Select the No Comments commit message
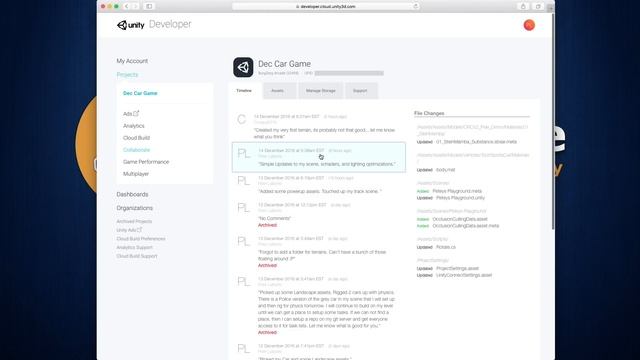640x360 pixels. tap(274, 218)
